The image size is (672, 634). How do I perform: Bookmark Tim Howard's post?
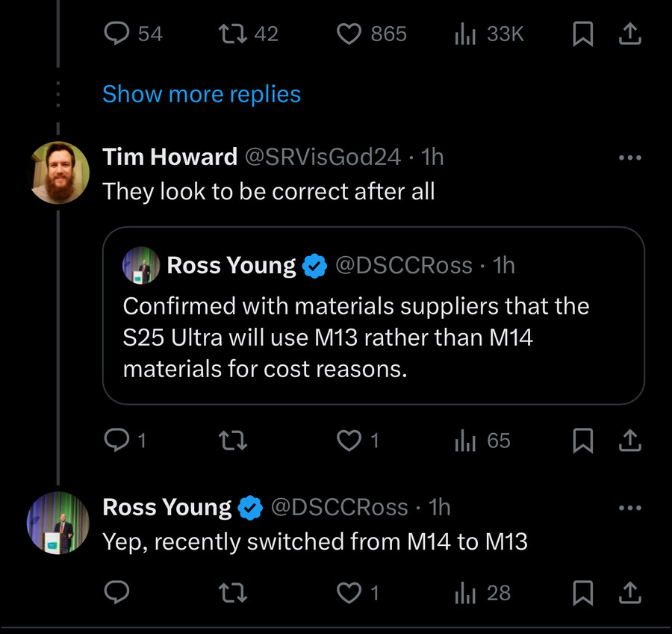click(582, 441)
